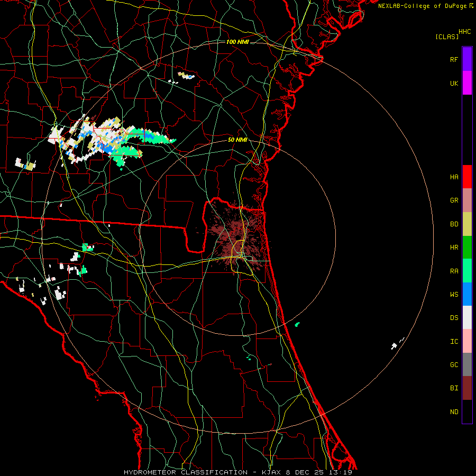The height and width of the screenshot is (476, 476).
Task: Click the "50 NMI" range ring label
Action: (x=237, y=140)
